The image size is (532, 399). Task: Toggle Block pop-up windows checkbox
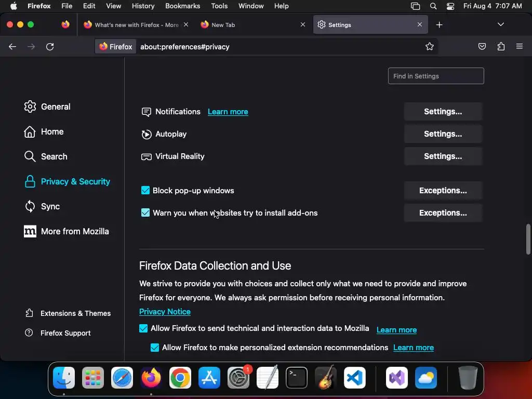point(145,190)
